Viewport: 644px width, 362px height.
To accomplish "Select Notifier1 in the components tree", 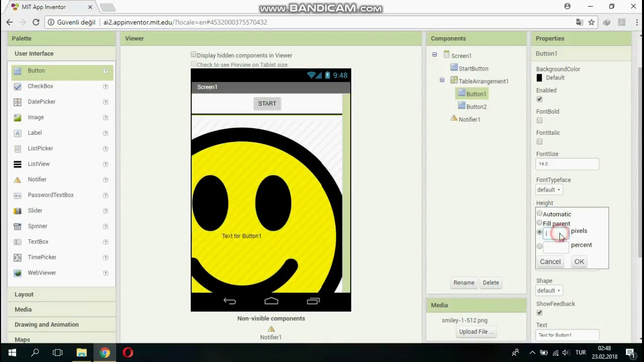I will click(x=469, y=120).
